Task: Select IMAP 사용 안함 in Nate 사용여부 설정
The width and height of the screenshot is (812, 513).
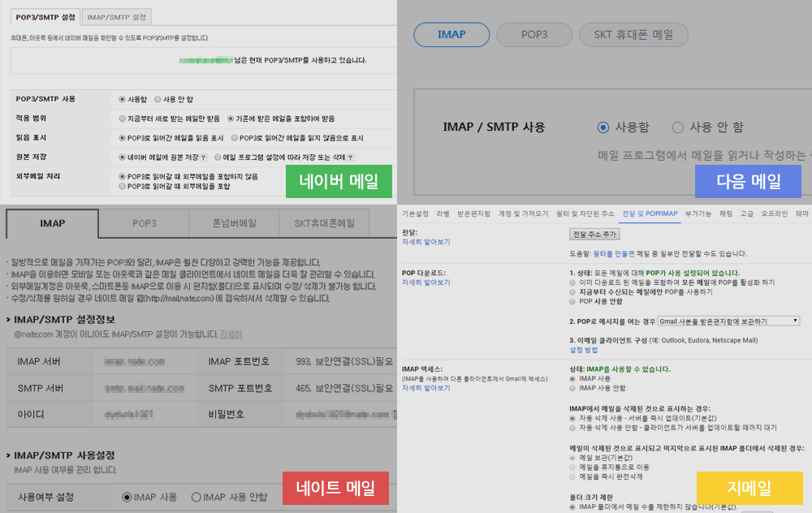Action: tap(196, 498)
